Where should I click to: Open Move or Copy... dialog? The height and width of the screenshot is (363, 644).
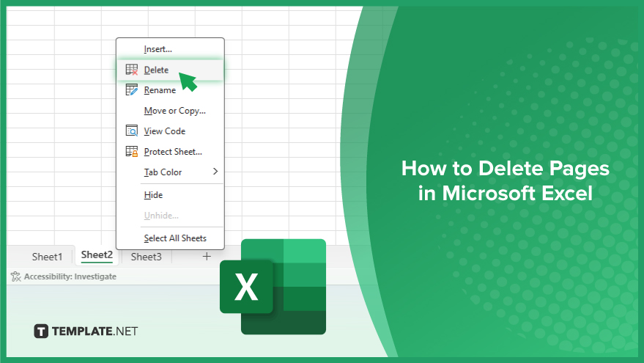(x=170, y=111)
